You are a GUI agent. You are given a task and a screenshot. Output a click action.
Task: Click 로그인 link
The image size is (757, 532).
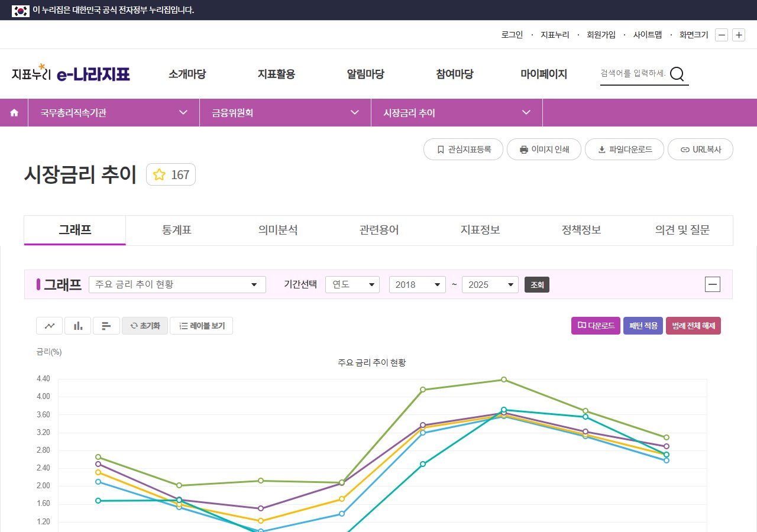pos(512,35)
